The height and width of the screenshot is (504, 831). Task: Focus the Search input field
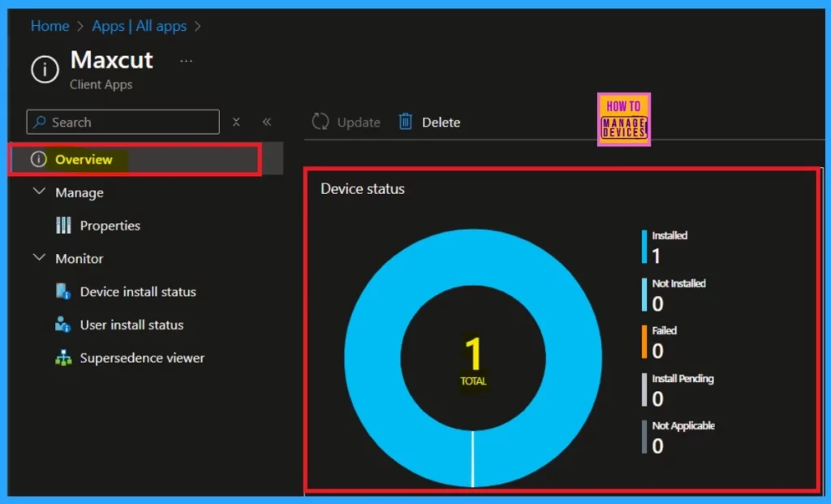tap(123, 122)
